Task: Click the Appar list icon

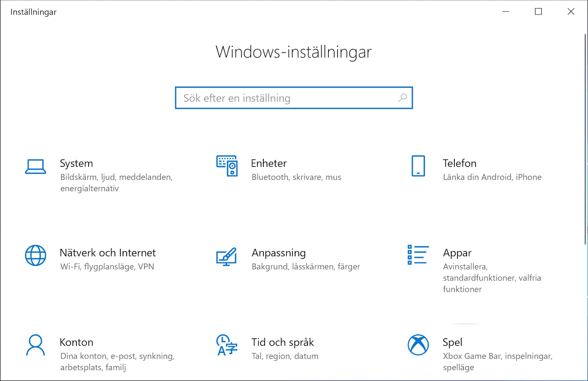Action: pyautogui.click(x=418, y=255)
